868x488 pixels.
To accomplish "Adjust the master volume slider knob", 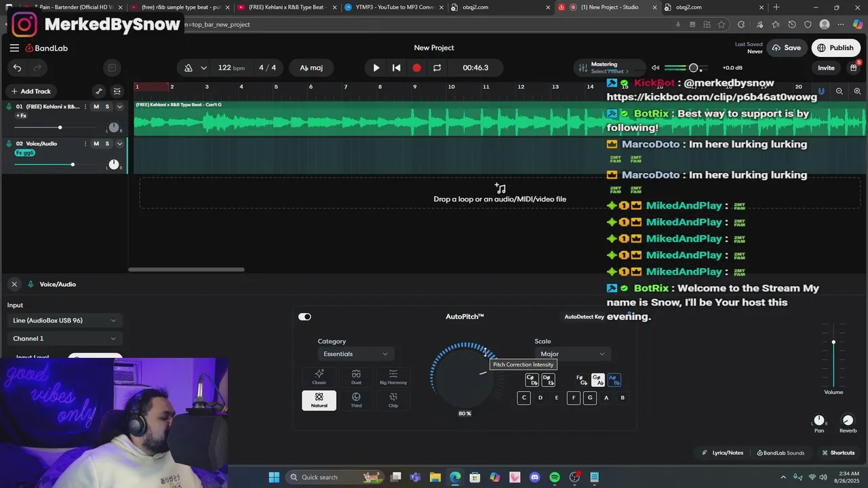I will point(693,68).
